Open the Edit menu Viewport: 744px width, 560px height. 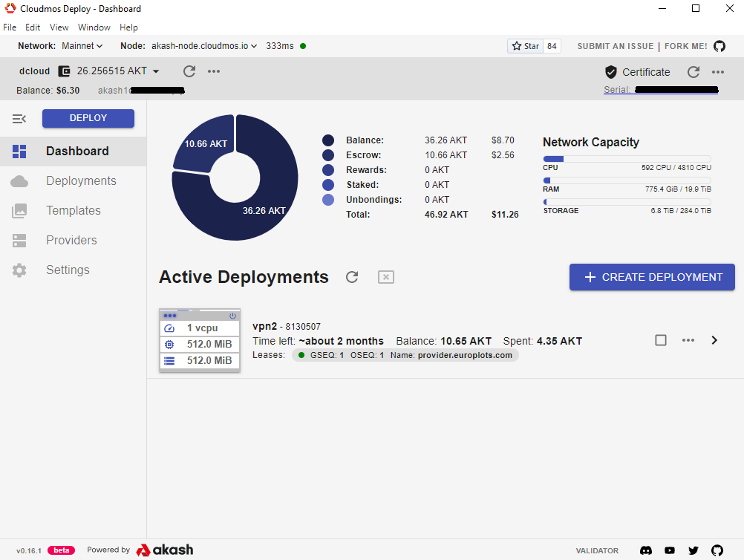(32, 27)
